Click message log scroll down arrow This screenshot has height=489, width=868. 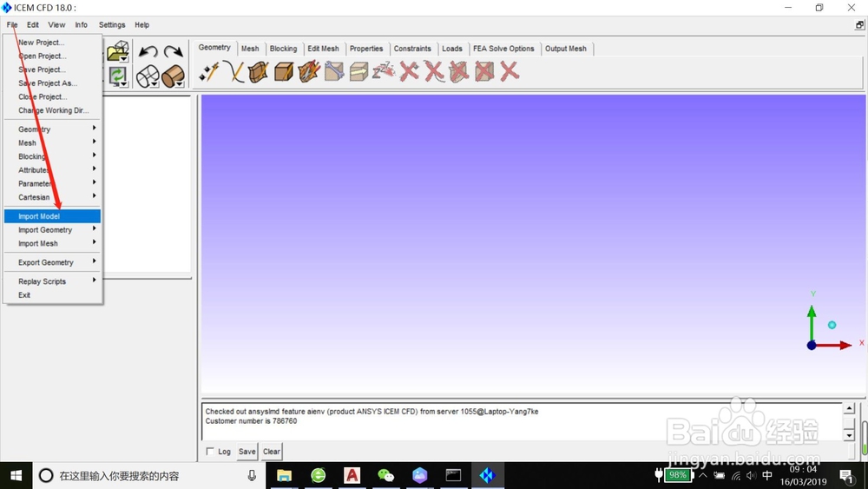pyautogui.click(x=849, y=436)
